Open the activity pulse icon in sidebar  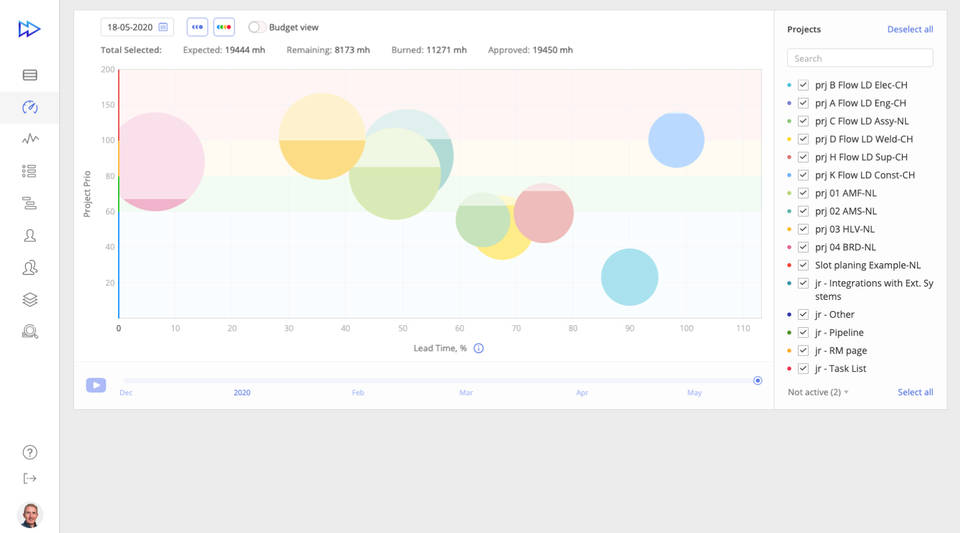29,139
